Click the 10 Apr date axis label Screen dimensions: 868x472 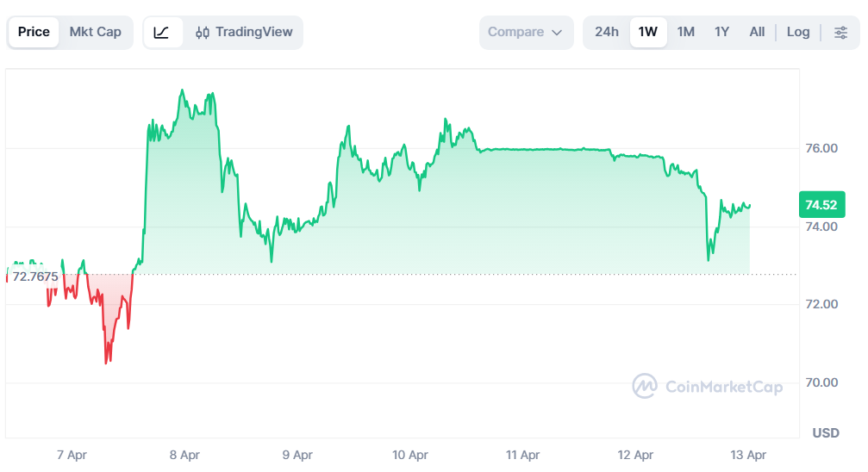pyautogui.click(x=410, y=455)
